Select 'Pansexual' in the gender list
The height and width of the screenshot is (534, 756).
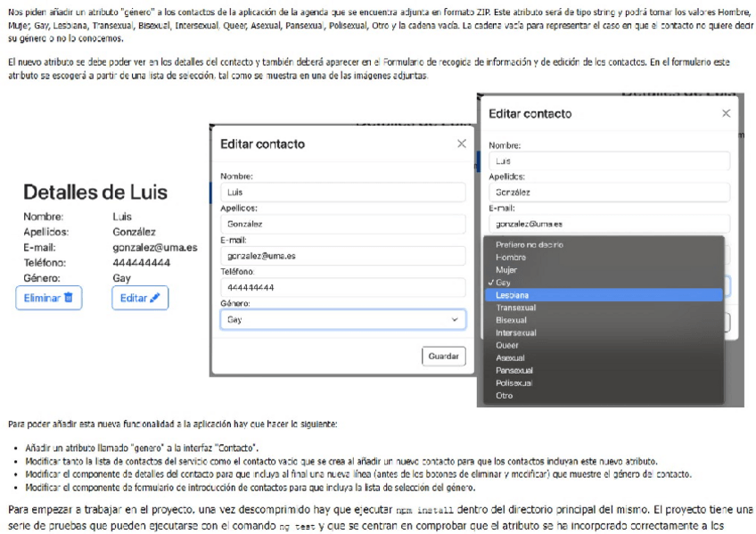tap(604, 370)
